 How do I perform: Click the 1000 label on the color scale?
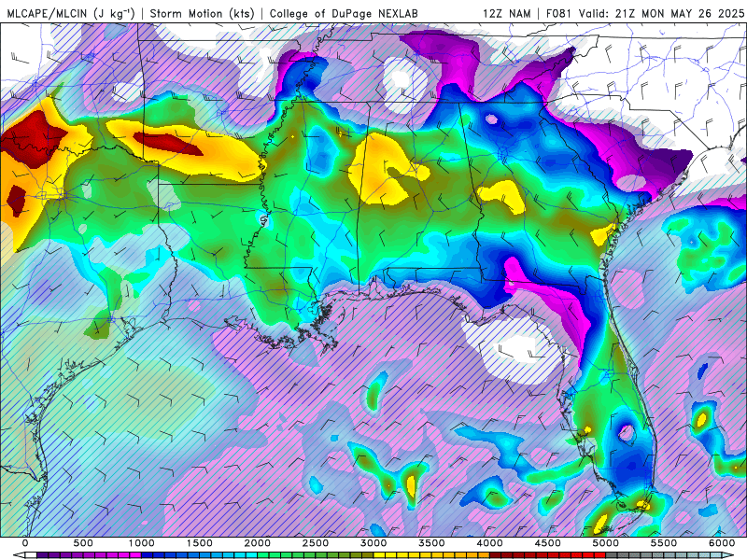pyautogui.click(x=142, y=543)
